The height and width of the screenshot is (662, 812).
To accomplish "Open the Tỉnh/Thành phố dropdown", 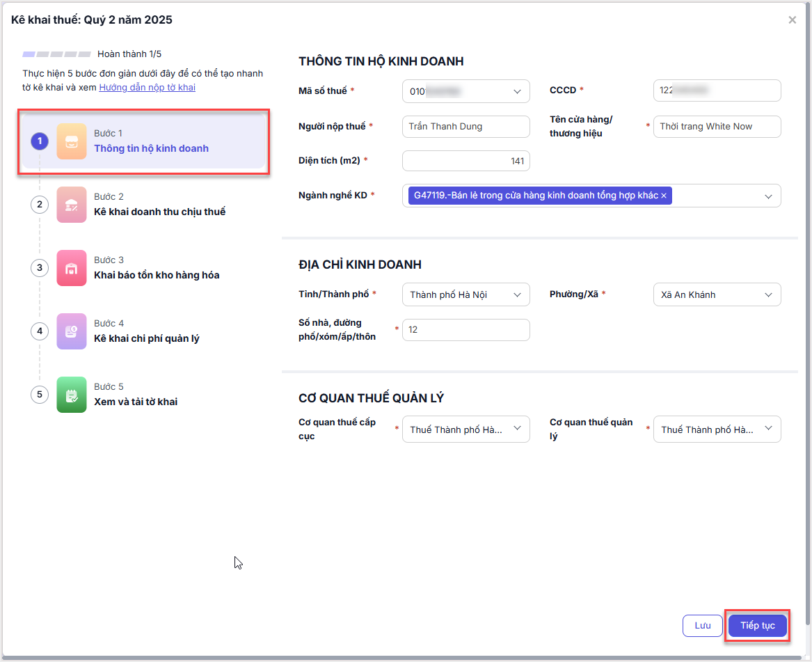I will tap(517, 295).
